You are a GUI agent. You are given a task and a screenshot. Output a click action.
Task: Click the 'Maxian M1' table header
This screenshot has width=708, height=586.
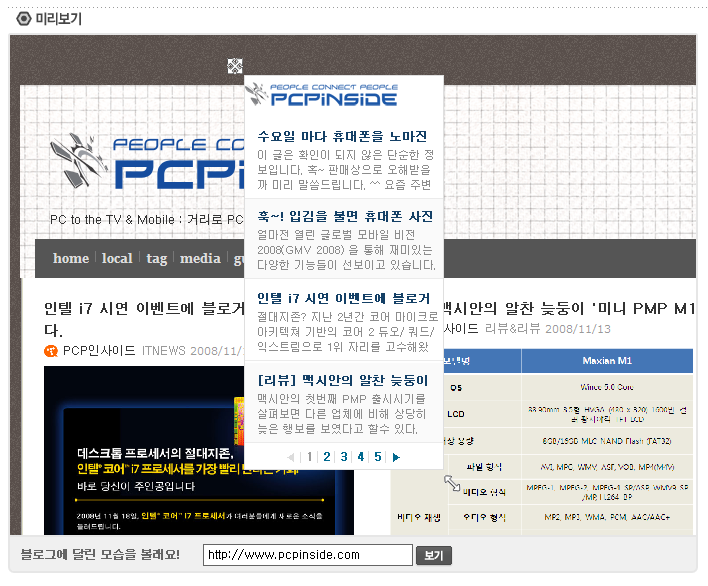[607, 361]
